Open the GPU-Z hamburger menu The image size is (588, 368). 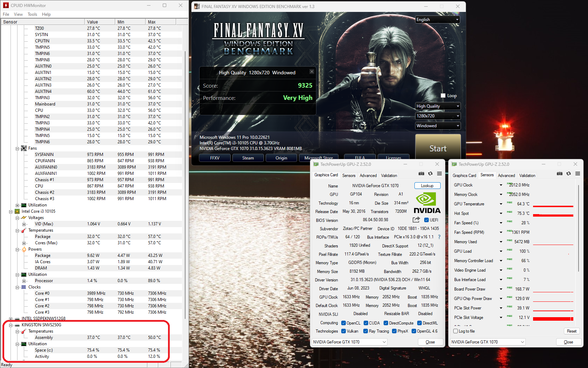pos(439,173)
